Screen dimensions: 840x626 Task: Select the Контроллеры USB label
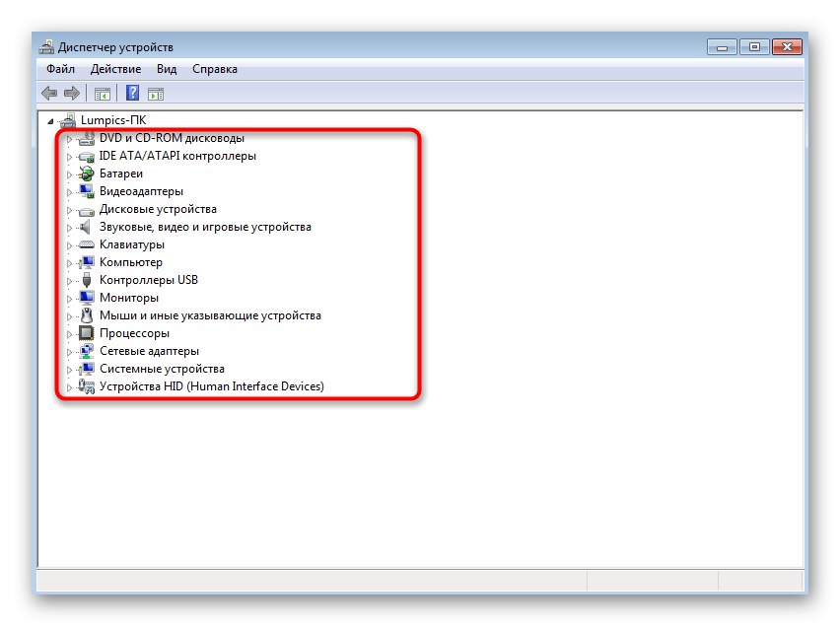point(149,280)
